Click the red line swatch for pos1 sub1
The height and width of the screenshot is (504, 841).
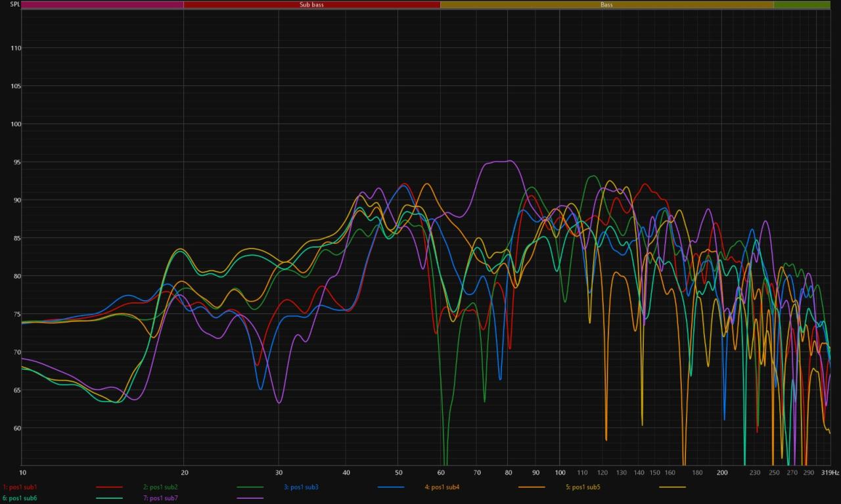coord(109,487)
